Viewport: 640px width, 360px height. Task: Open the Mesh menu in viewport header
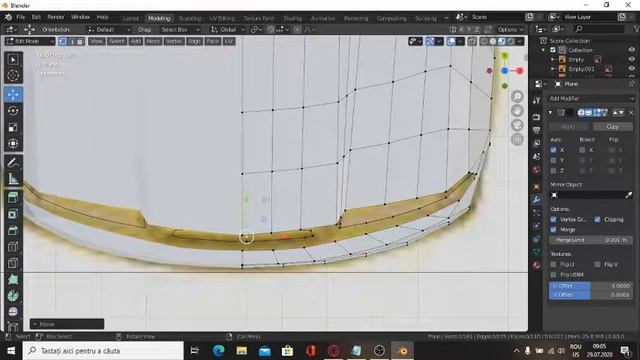coord(153,41)
